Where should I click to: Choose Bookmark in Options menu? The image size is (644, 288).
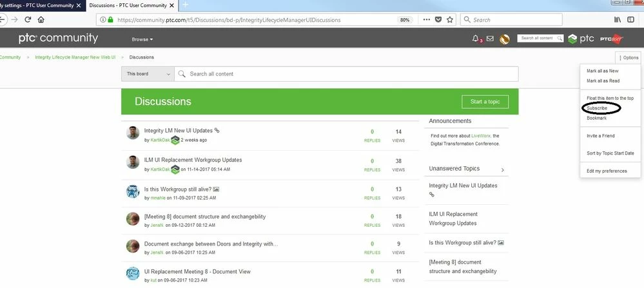pos(596,118)
